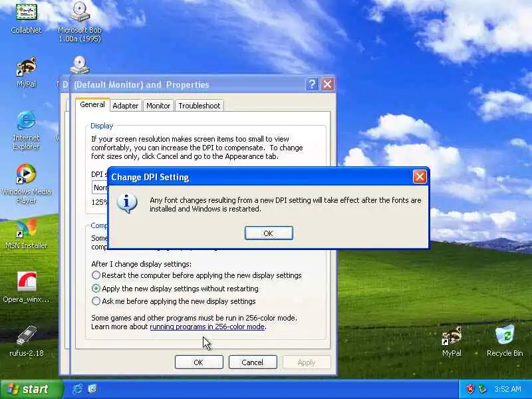Click the Show Desktop Quick Launch icon
Viewport: 532px width, 399px height.
coord(92,389)
